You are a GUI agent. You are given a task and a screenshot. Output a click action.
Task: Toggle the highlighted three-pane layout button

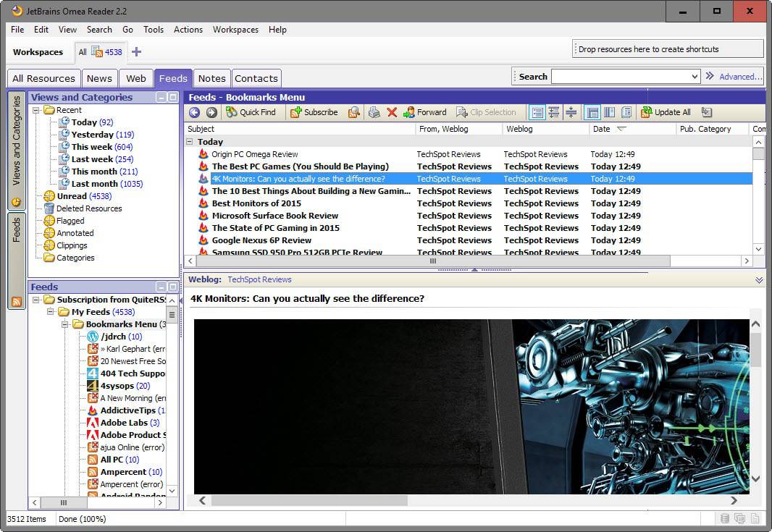[592, 113]
